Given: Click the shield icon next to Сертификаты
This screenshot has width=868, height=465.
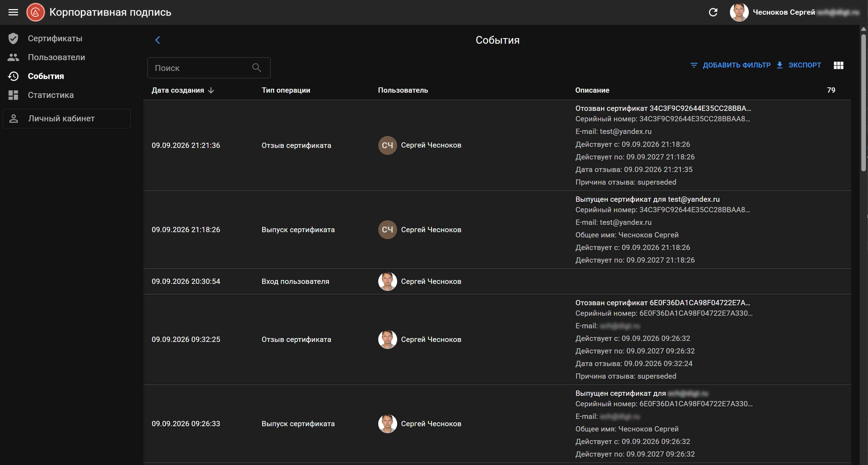Looking at the screenshot, I should pos(13,38).
